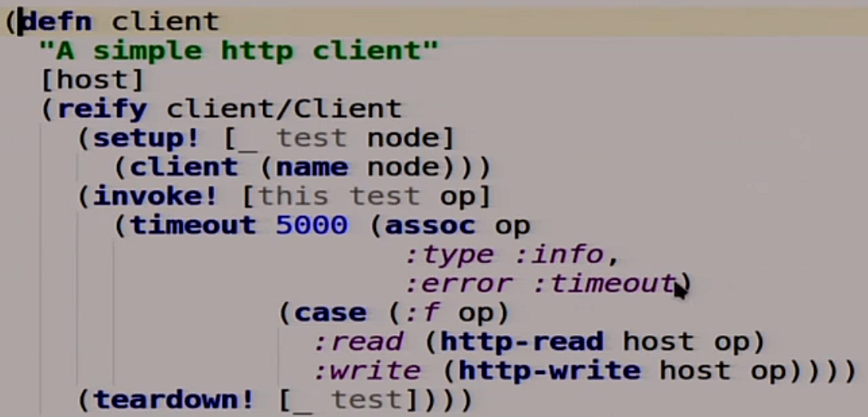Image resolution: width=868 pixels, height=417 pixels.
Task: Click the [host] parameter vector
Action: (93, 81)
